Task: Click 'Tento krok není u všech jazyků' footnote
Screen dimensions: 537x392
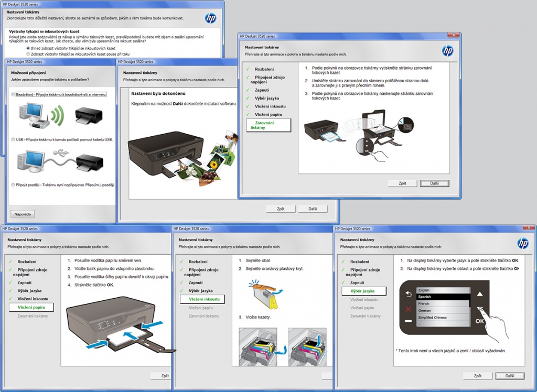Action: pos(450,351)
